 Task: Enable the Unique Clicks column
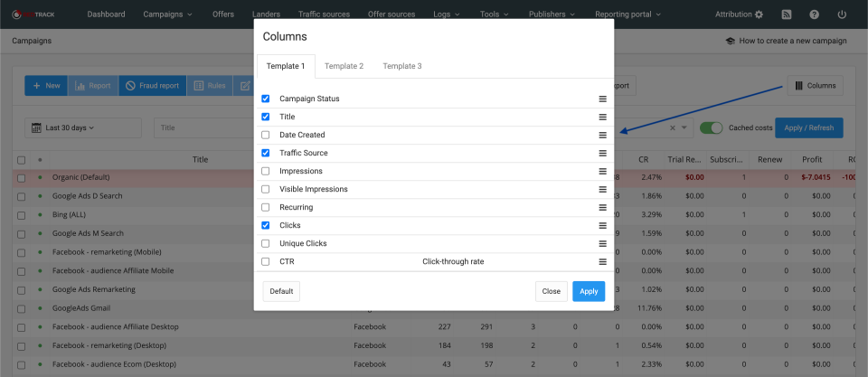pyautogui.click(x=265, y=243)
